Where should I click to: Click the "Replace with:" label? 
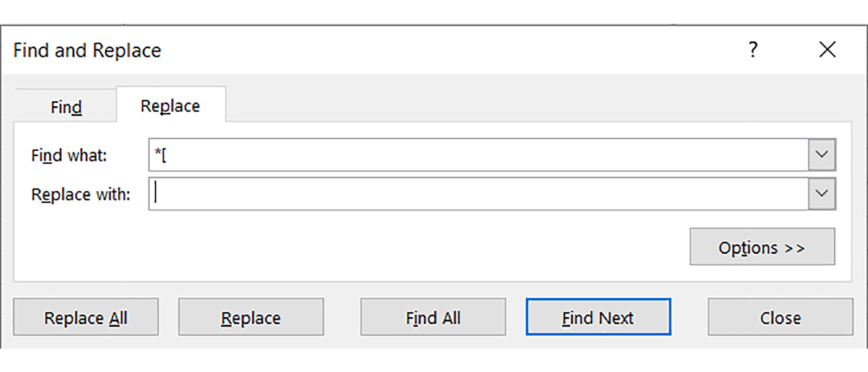pyautogui.click(x=81, y=195)
